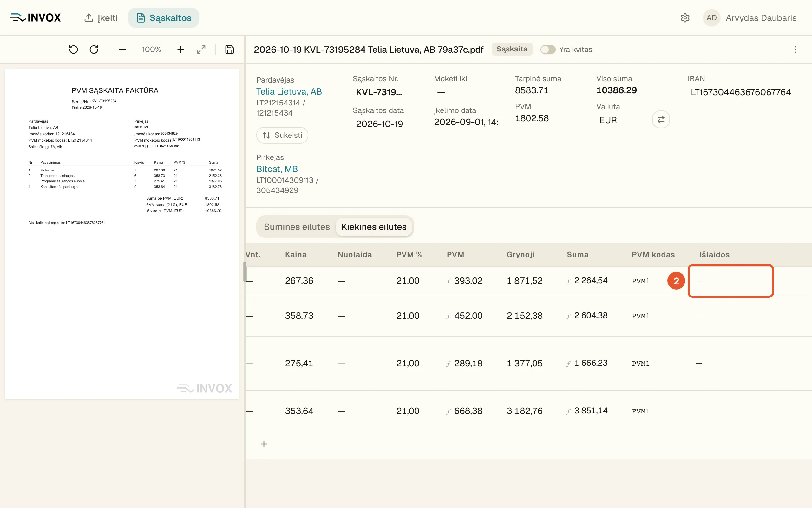Click the invoice PDF page preview
This screenshot has height=508, width=812.
tap(122, 233)
